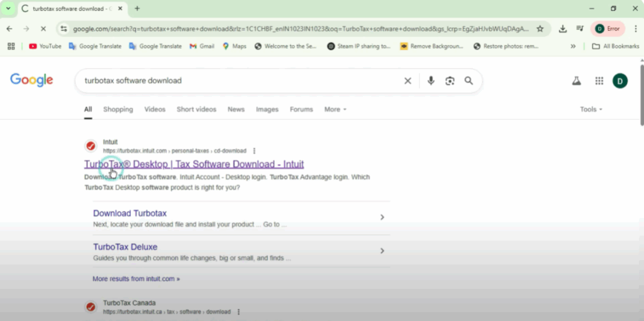Open the Maps bookmark
644x321 pixels.
[x=234, y=46]
